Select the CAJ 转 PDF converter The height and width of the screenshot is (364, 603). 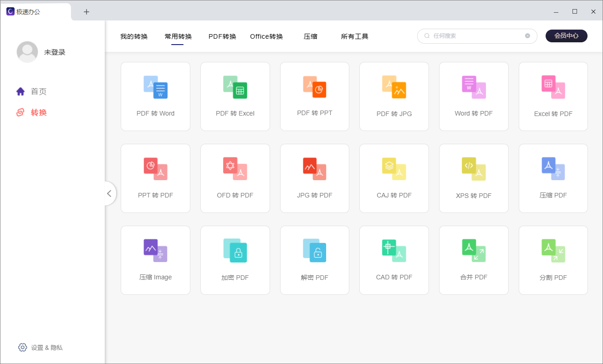[x=394, y=178]
